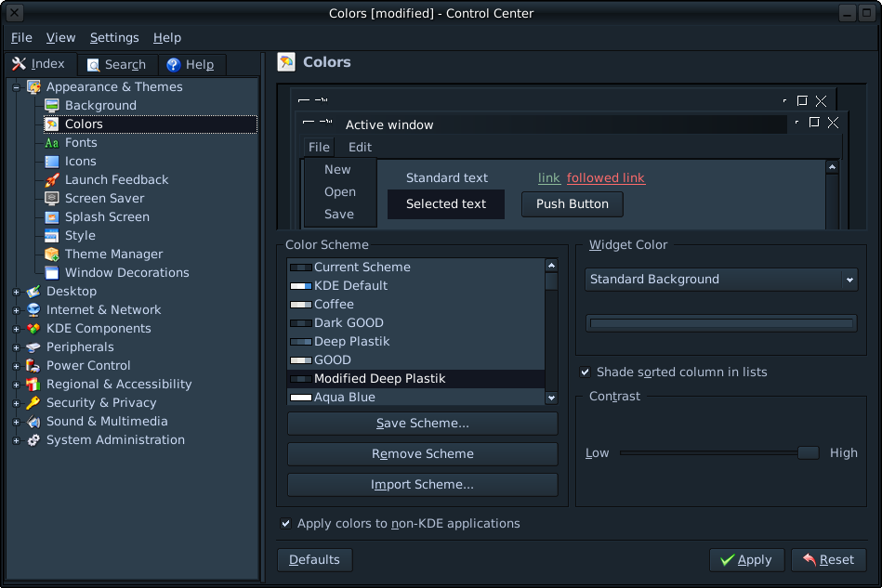The image size is (882, 588).
Task: Click the 'followed link' in preview
Action: point(606,178)
